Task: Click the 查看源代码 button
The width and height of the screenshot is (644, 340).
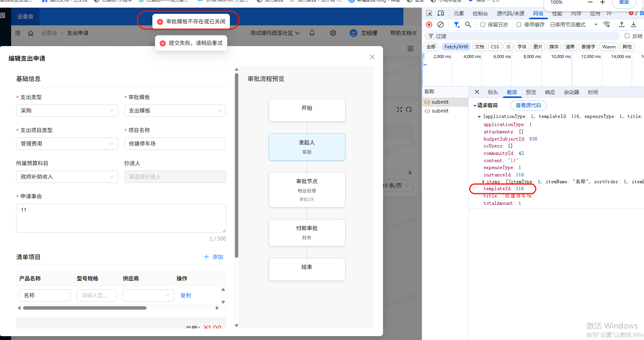Action: point(528,105)
